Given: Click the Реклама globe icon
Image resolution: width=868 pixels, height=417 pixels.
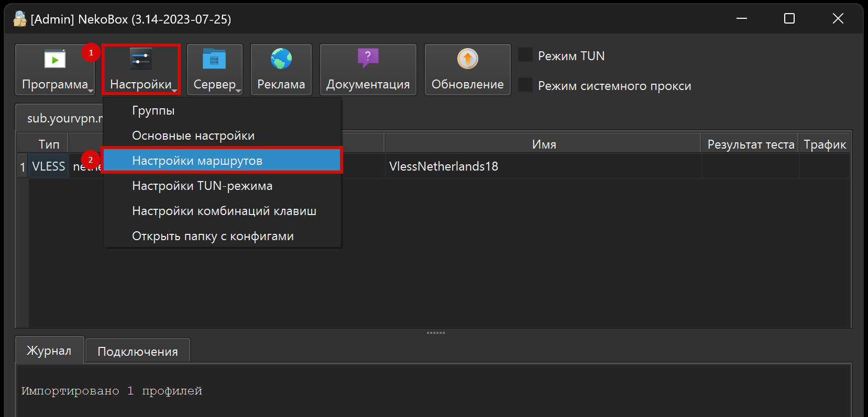Looking at the screenshot, I should coord(281,59).
